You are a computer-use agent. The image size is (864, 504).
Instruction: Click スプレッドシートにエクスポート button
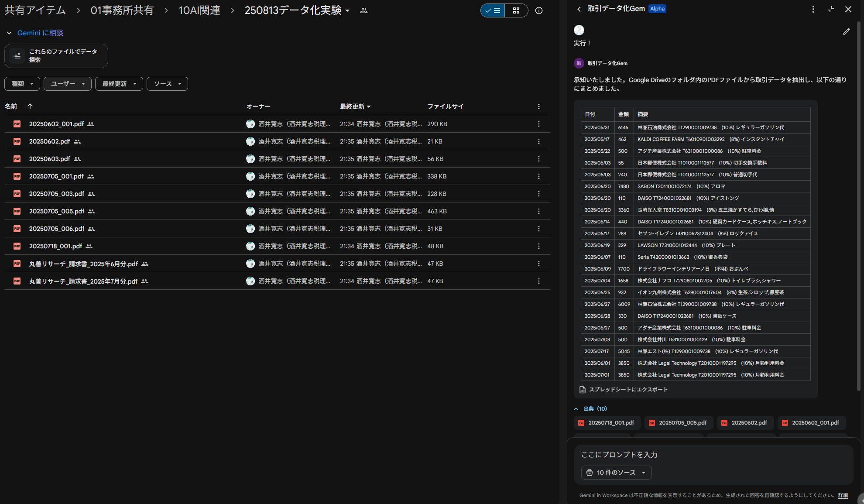pos(624,389)
